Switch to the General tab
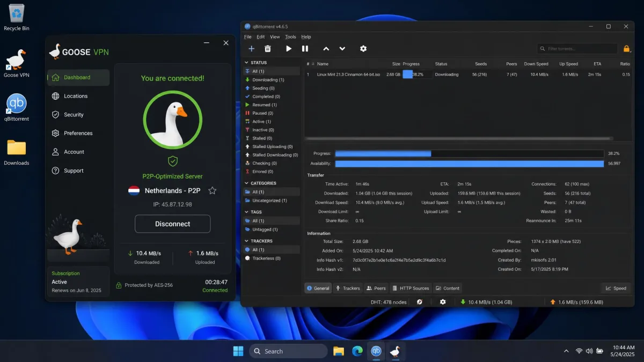The width and height of the screenshot is (644, 362). point(318,288)
